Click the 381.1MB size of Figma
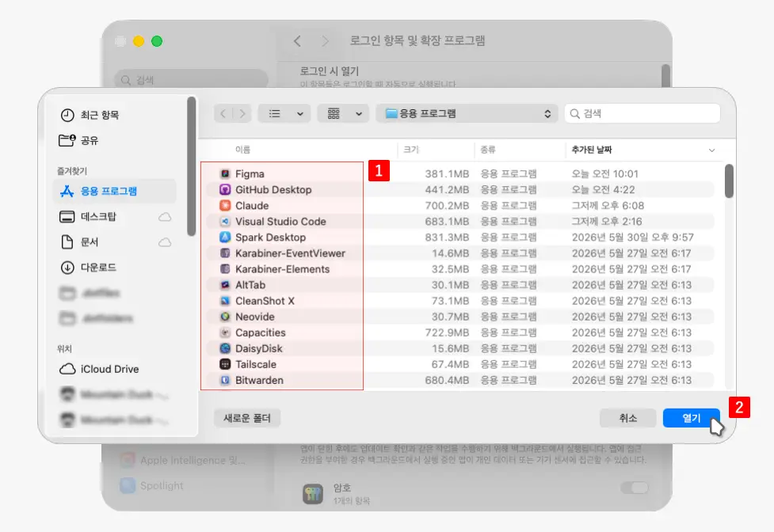 click(447, 173)
